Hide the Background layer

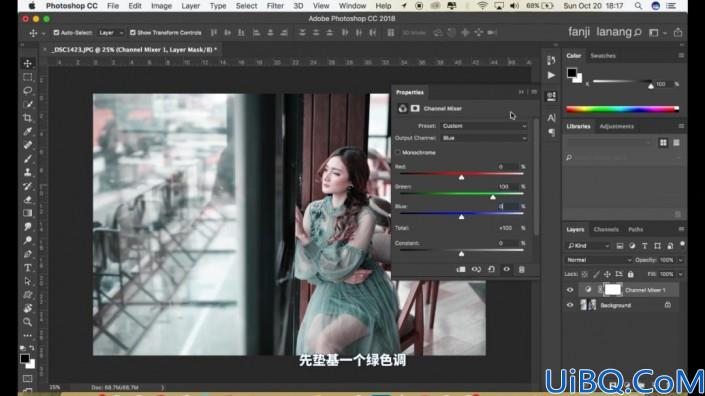coord(570,305)
